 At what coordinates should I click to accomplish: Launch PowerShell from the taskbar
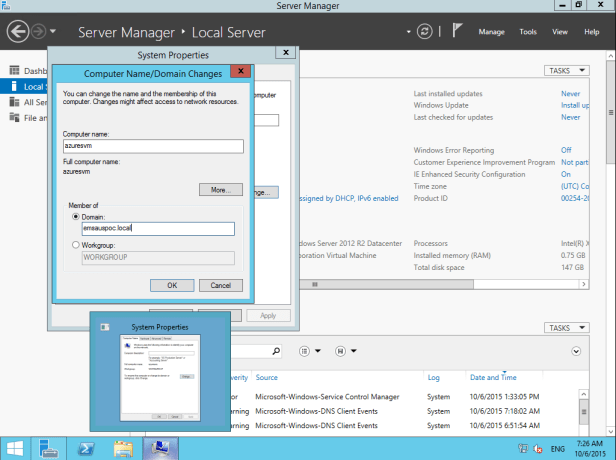(x=87, y=447)
